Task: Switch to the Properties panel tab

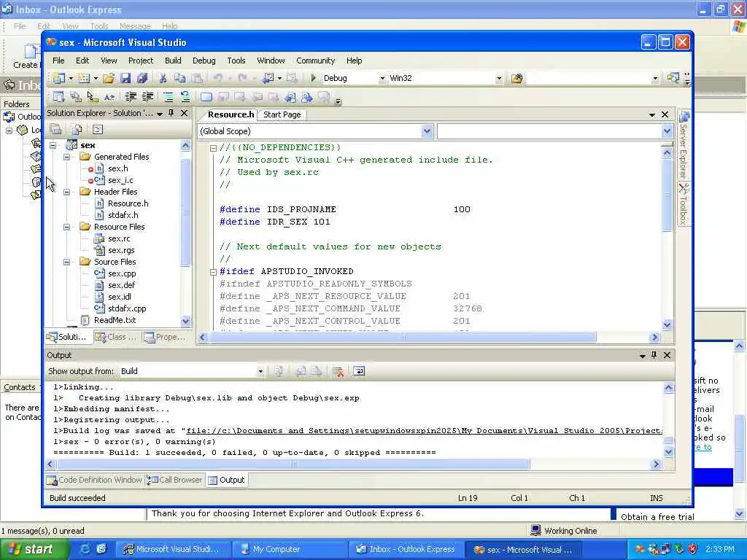Action: click(165, 337)
